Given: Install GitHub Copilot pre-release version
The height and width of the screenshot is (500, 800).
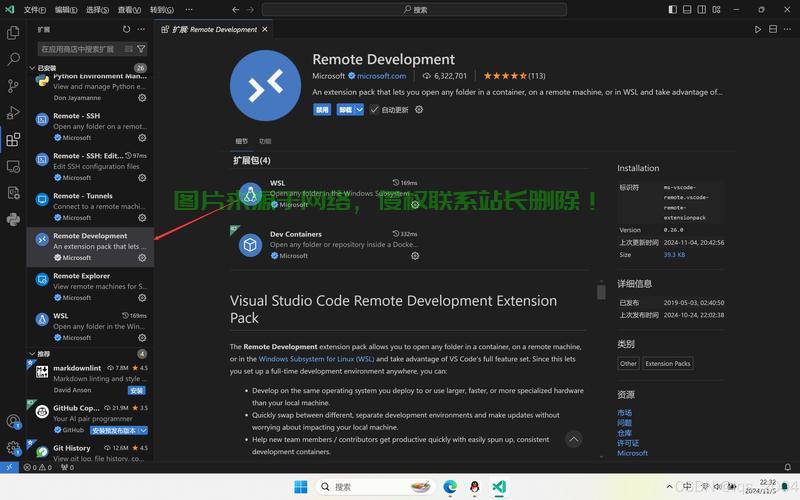Looking at the screenshot, I should (x=115, y=431).
